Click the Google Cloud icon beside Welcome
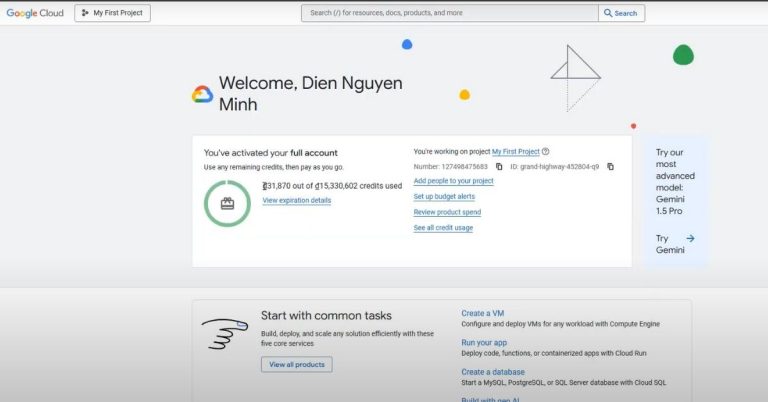 pos(202,94)
